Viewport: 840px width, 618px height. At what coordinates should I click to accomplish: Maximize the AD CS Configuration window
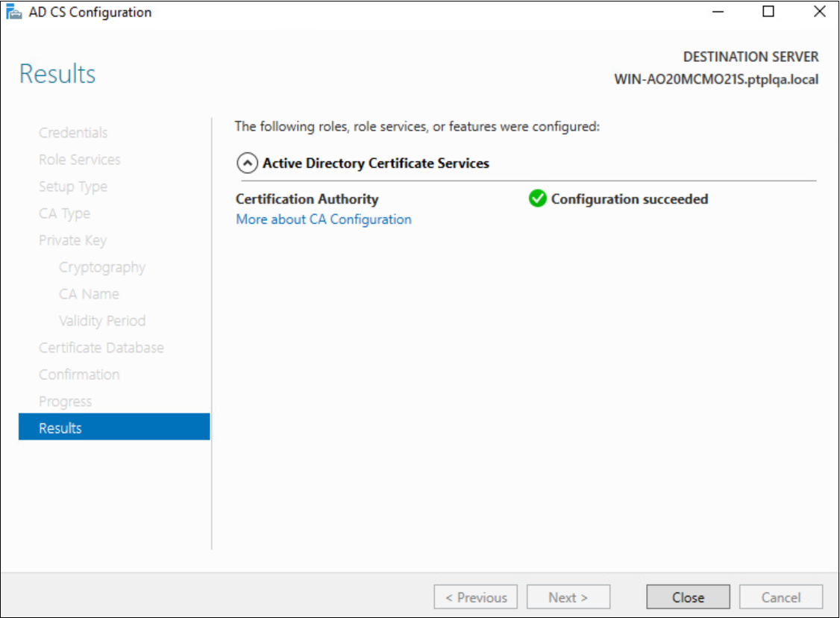coord(768,12)
